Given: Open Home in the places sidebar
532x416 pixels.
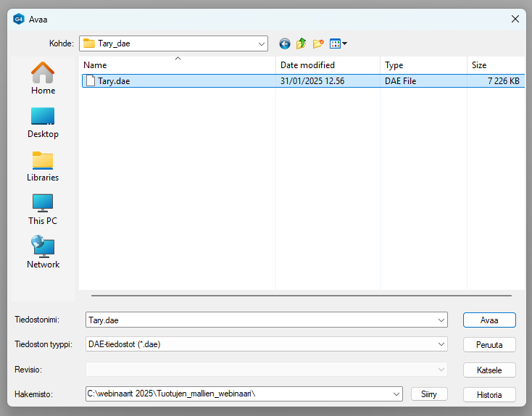Looking at the screenshot, I should [43, 78].
